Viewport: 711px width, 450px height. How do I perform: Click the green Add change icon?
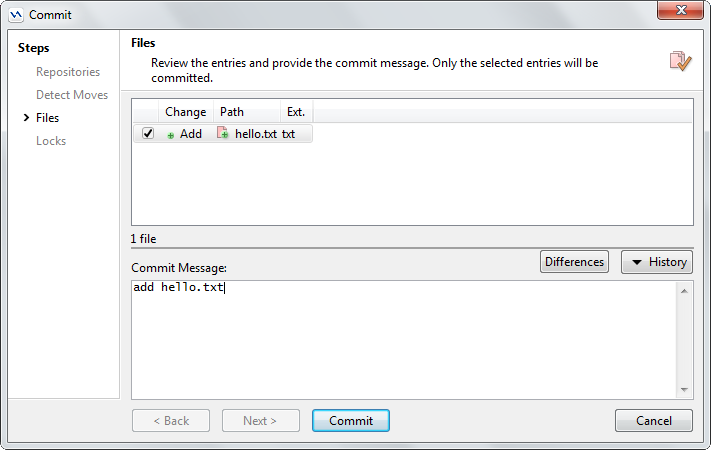tap(171, 134)
